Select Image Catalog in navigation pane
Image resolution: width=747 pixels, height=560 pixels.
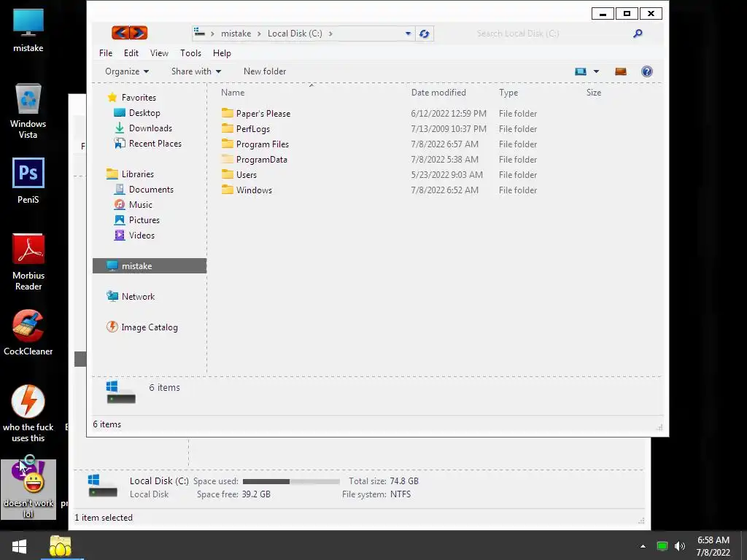point(142,327)
